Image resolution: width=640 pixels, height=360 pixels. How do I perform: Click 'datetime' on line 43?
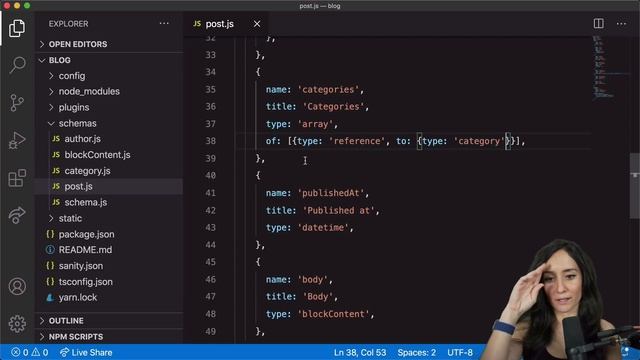[x=323, y=228]
